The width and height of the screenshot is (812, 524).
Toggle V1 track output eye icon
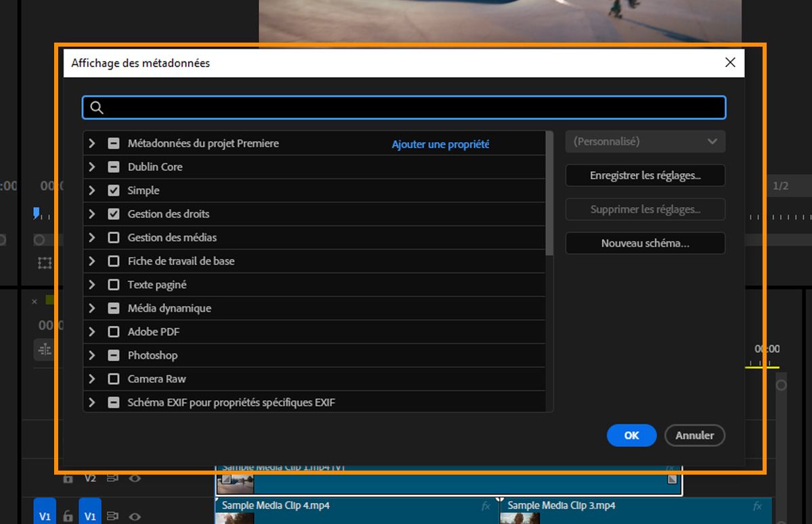pyautogui.click(x=135, y=516)
